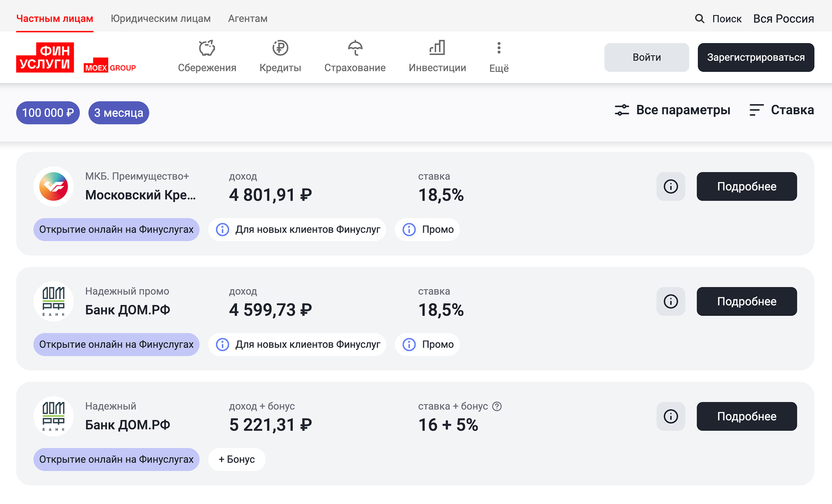Show info for the Надежный bonus deposit
Screen dimensions: 832x504
click(x=671, y=416)
